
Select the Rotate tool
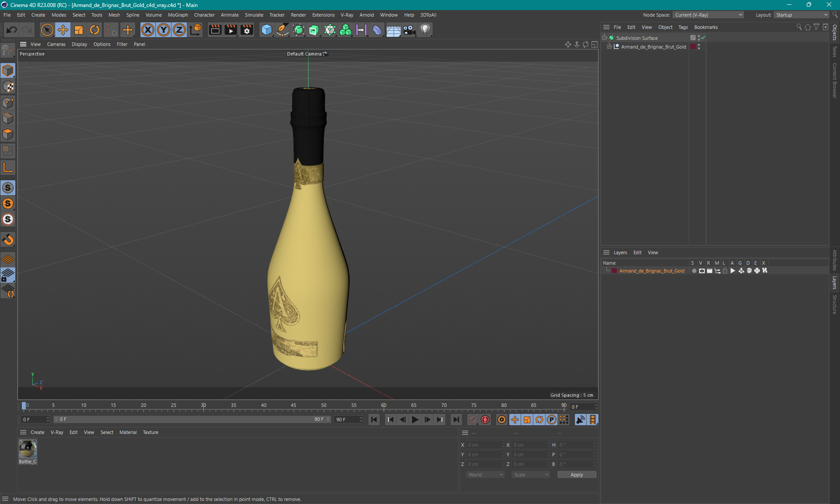(x=94, y=30)
